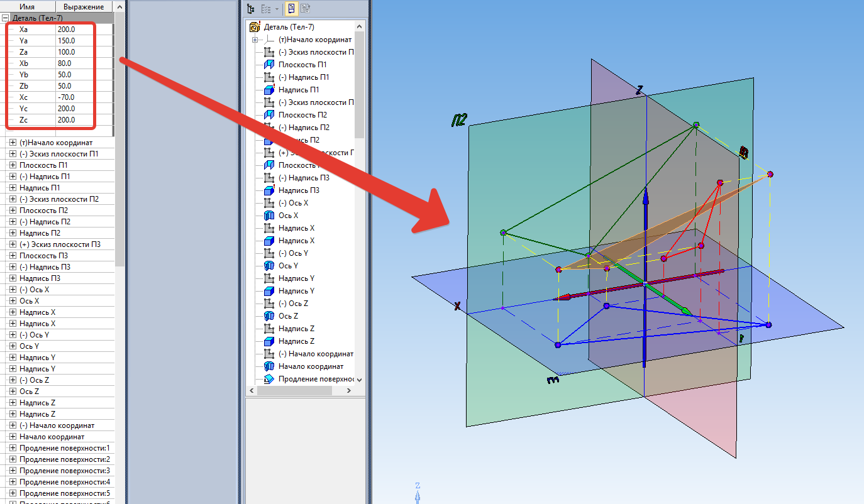Viewport: 864px width, 504px height.
Task: Click the rightmost greyed tree toolbar icon
Action: click(306, 9)
